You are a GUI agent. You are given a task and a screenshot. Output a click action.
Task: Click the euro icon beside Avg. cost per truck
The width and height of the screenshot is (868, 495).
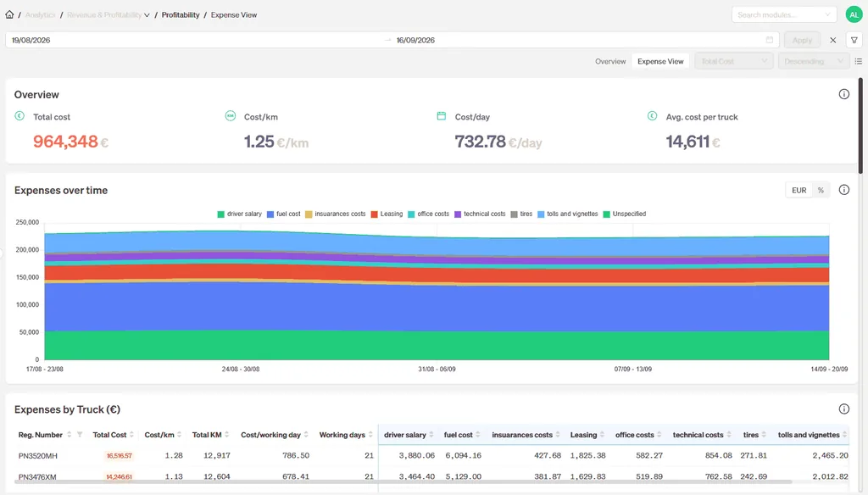(652, 116)
